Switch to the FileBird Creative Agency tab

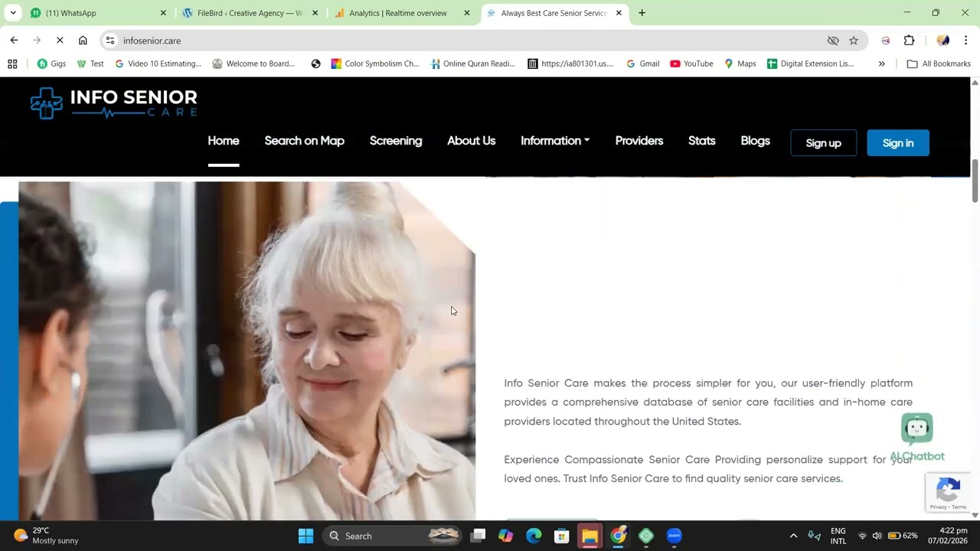250,13
